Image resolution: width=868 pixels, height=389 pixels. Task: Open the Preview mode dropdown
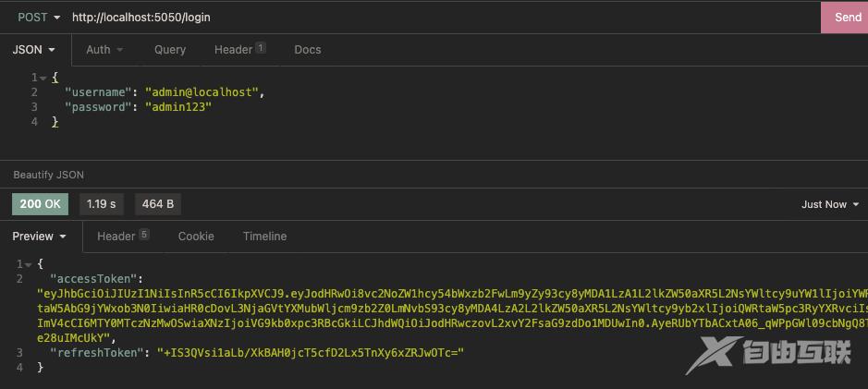tap(39, 237)
